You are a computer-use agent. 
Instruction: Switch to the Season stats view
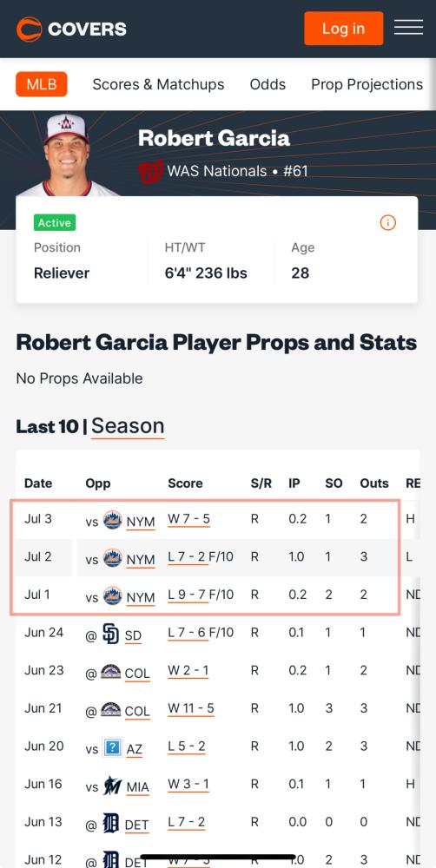tap(128, 425)
